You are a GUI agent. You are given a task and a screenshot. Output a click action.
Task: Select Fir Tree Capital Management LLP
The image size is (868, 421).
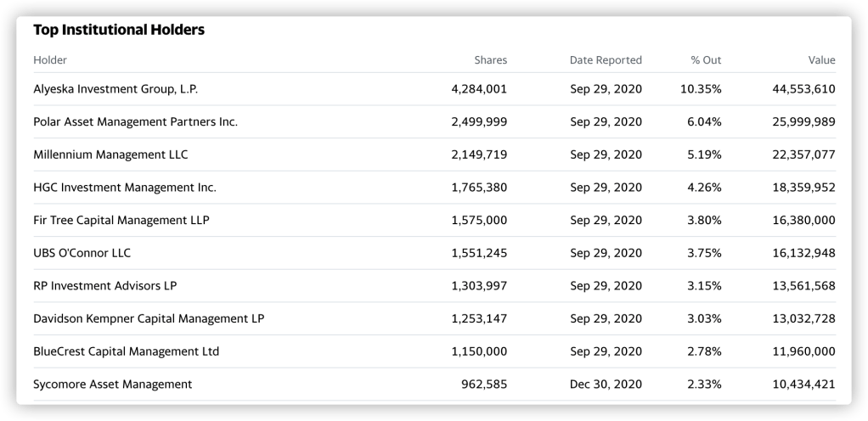121,220
